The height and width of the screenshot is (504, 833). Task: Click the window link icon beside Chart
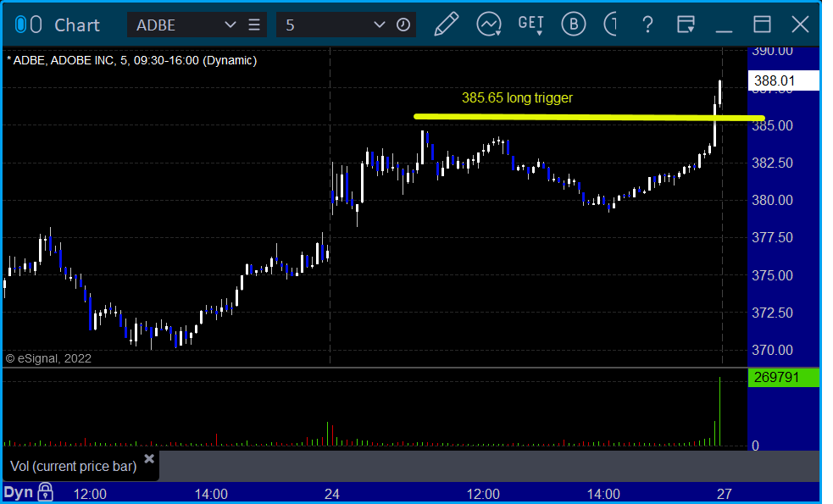pos(28,25)
